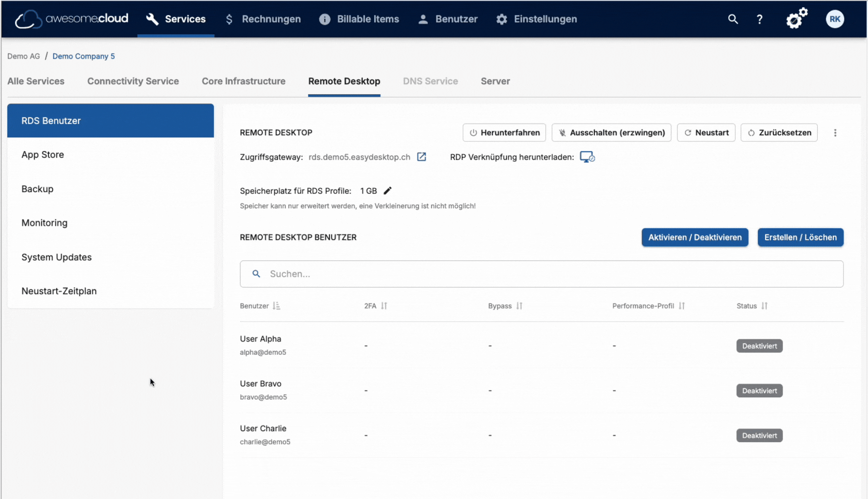The image size is (868, 499).
Task: Click the Zurücksetzen button
Action: click(x=779, y=133)
